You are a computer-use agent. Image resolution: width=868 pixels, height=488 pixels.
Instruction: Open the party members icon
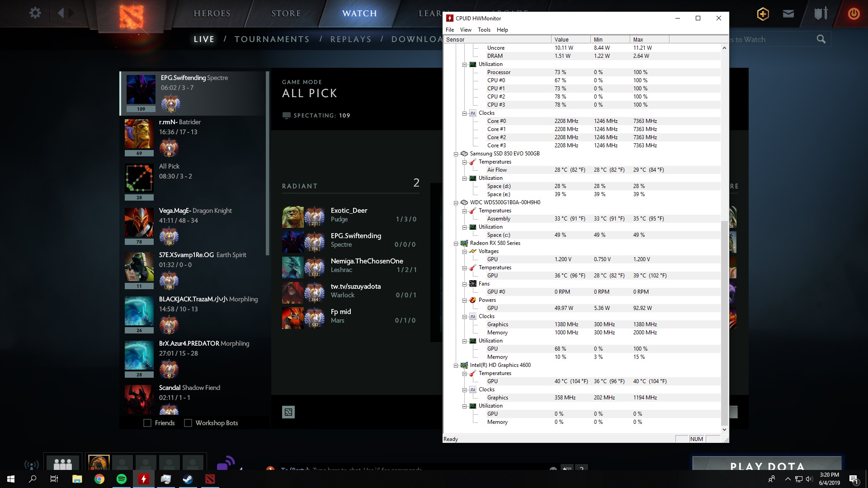63,464
